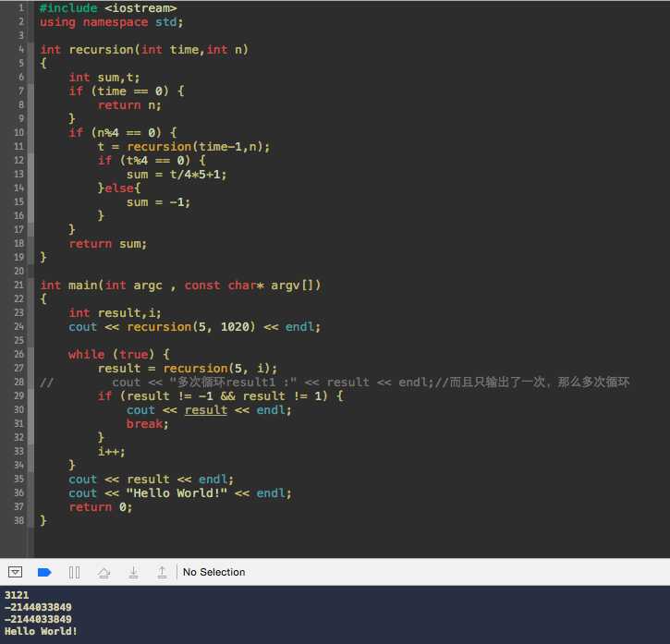Toggle the debug area hide button
The width and height of the screenshot is (670, 644).
[x=15, y=572]
